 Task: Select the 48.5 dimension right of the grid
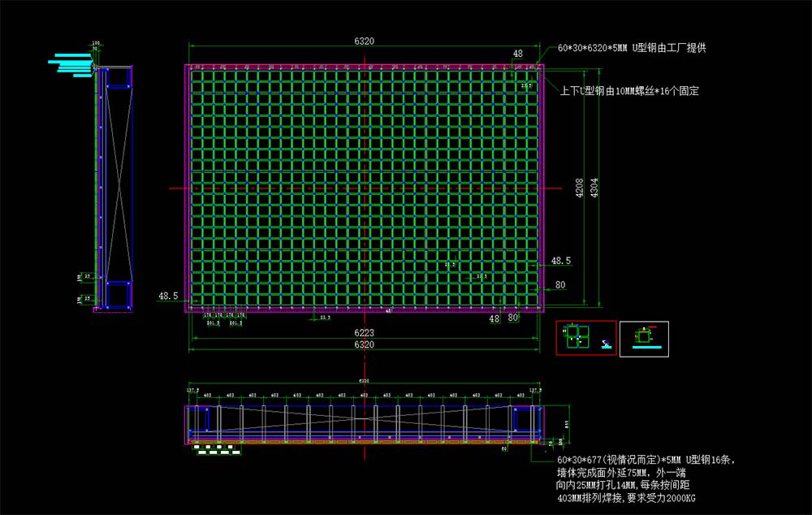561,261
